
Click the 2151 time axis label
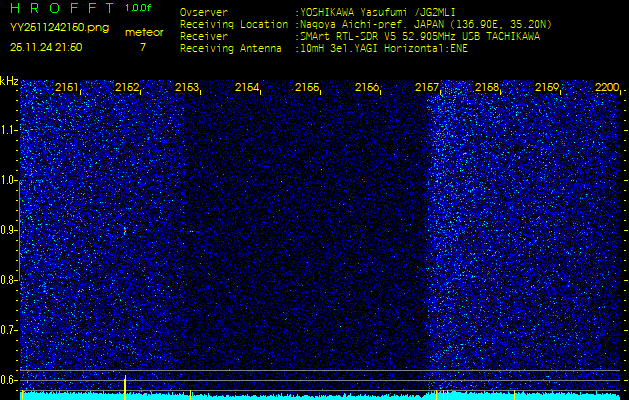coord(67,87)
